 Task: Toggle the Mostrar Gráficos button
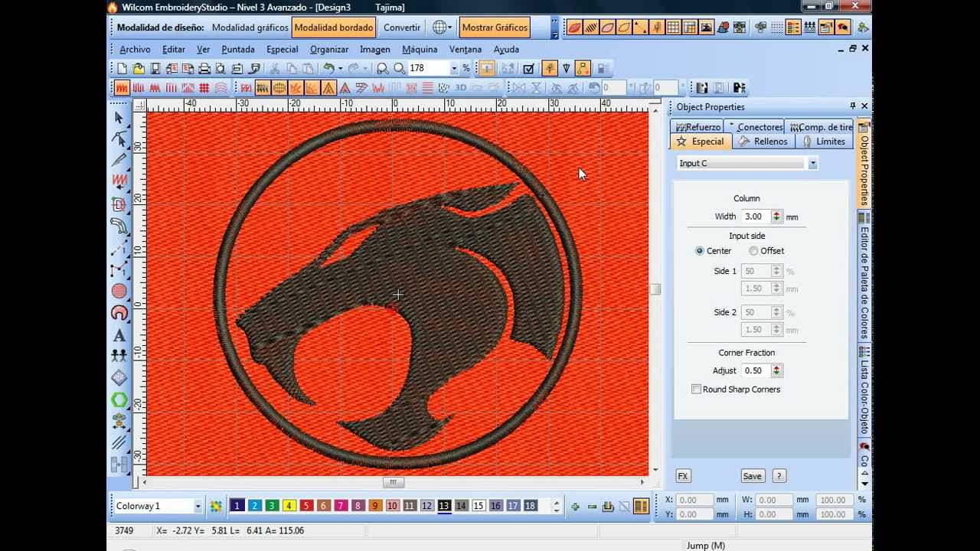point(495,28)
